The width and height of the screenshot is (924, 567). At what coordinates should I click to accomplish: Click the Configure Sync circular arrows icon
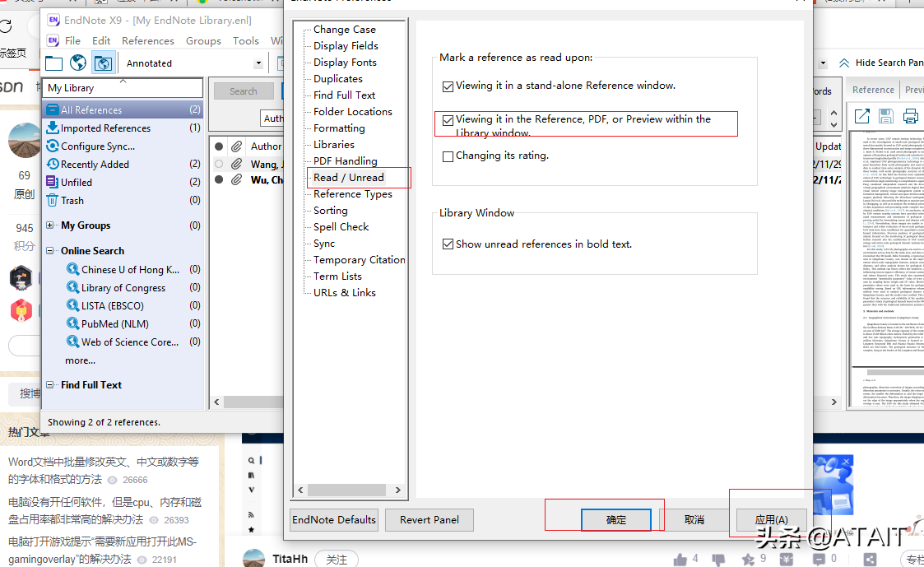point(53,146)
